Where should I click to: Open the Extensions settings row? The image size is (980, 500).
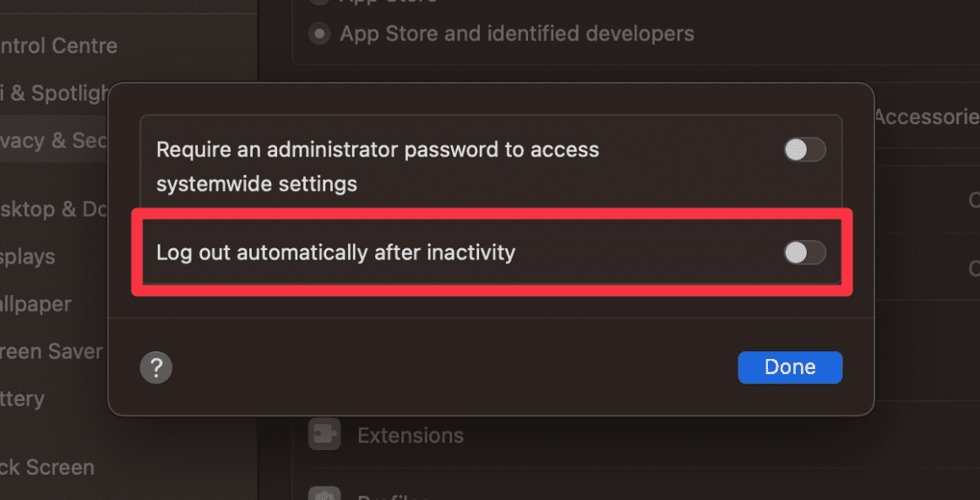tap(411, 434)
